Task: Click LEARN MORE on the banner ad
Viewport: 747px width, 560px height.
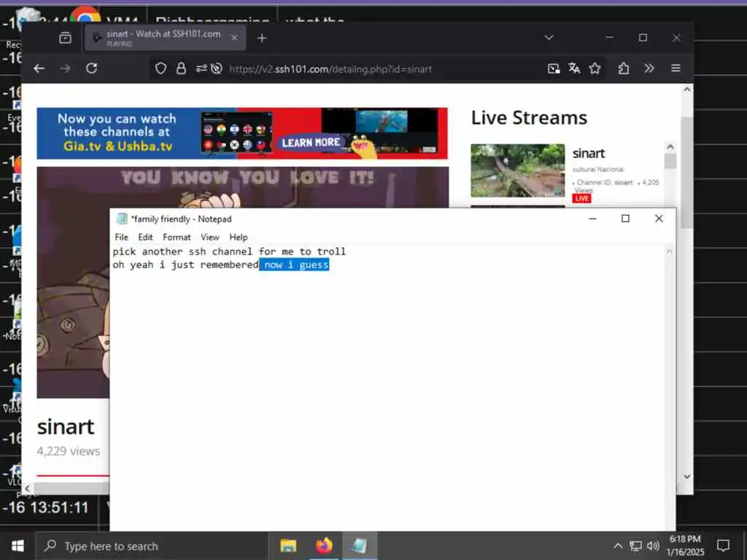Action: tap(311, 142)
